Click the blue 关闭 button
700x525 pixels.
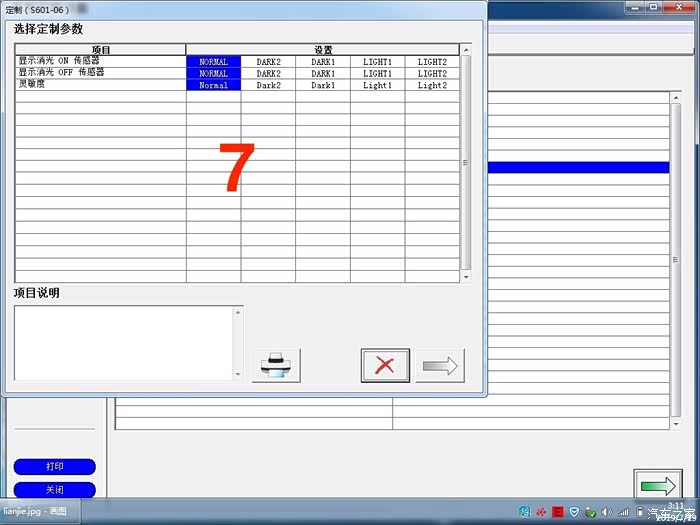54,490
